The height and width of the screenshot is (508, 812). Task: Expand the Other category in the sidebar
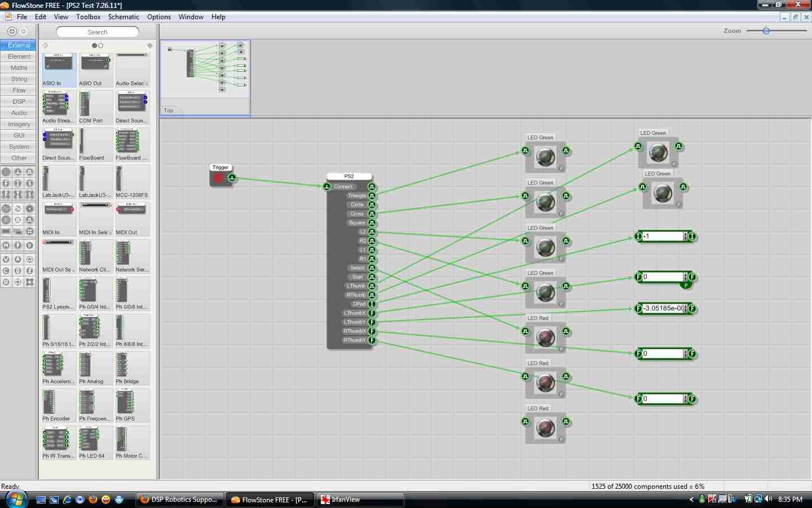19,158
